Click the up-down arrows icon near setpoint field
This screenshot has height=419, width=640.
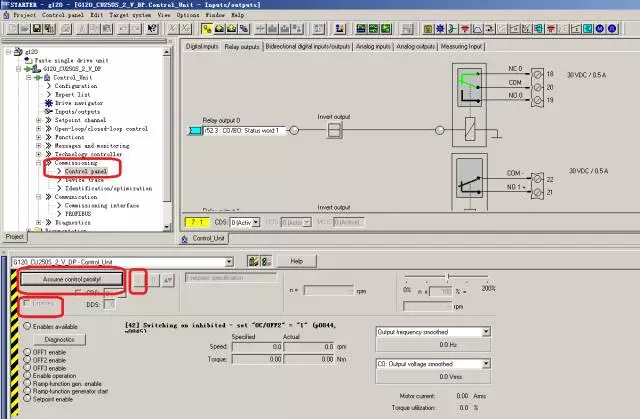[169, 279]
